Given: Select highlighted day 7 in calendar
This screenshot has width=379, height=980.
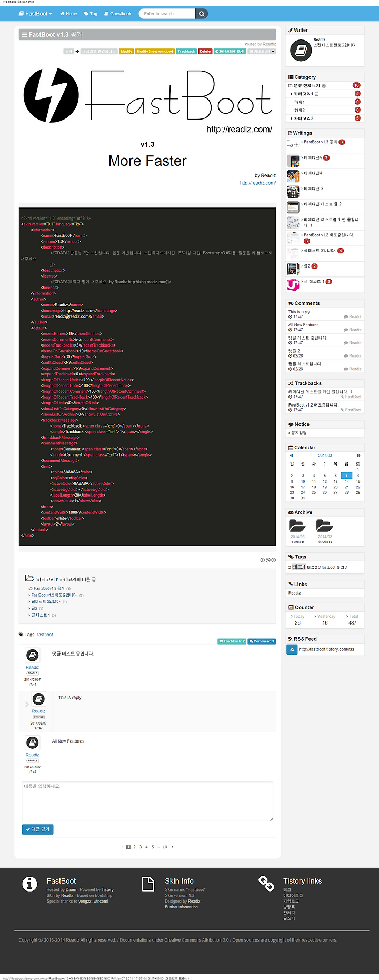Looking at the screenshot, I should 346,476.
